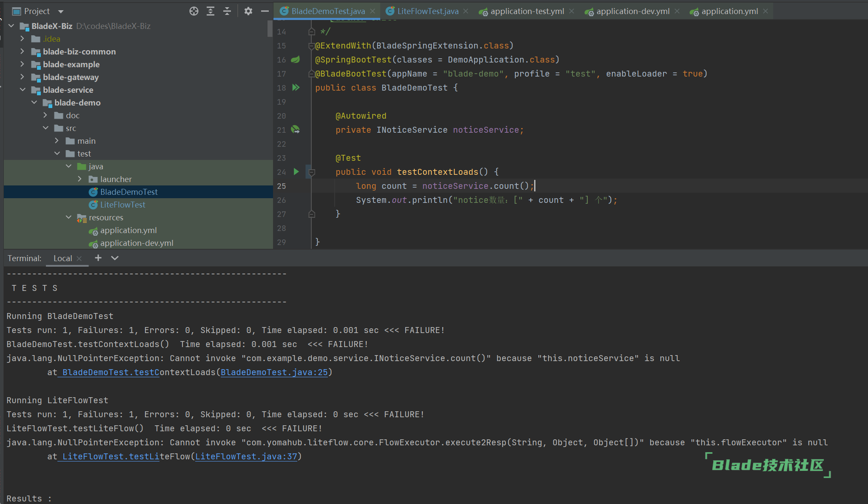Screen dimensions: 868x504
Task: Close the Local terminal session
Action: click(79, 259)
